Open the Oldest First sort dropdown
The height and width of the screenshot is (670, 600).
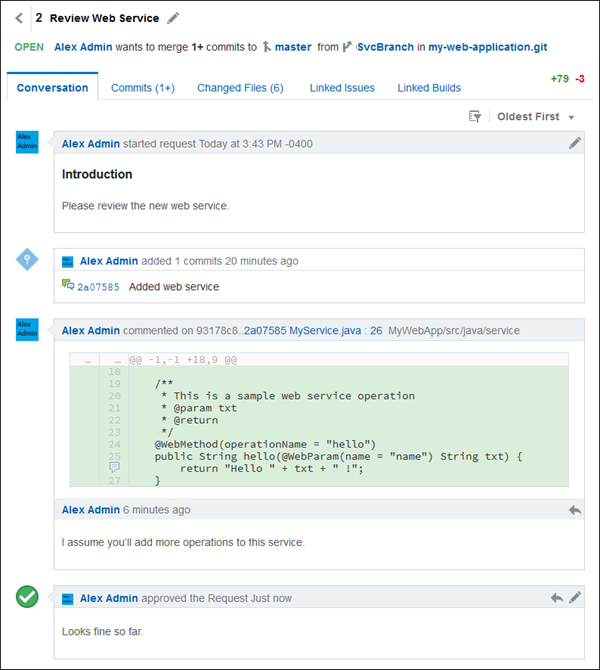[536, 117]
